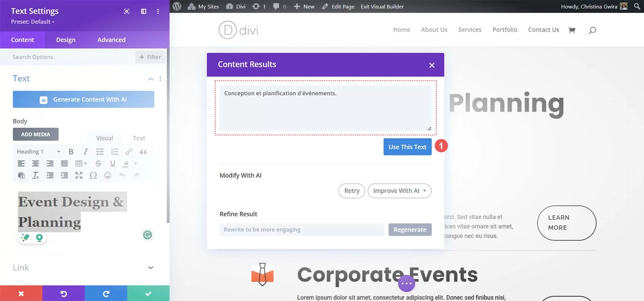Click the text color A swatch
Screen dimensions: 644x301
coord(126,163)
